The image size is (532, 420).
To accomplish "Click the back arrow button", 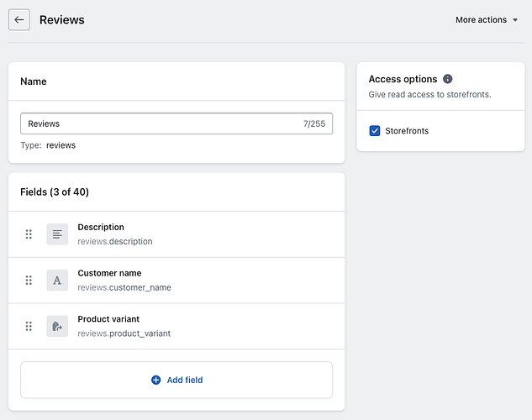I will pos(19,19).
